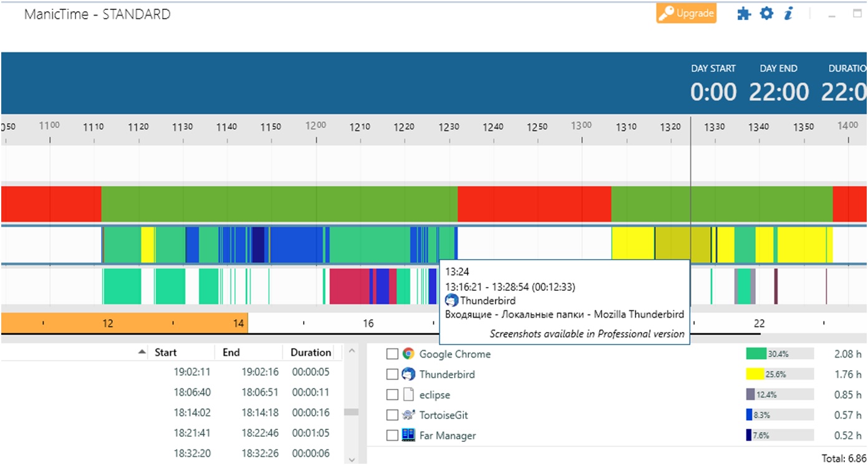
Task: Open settings via the gear icon
Action: pyautogui.click(x=766, y=14)
